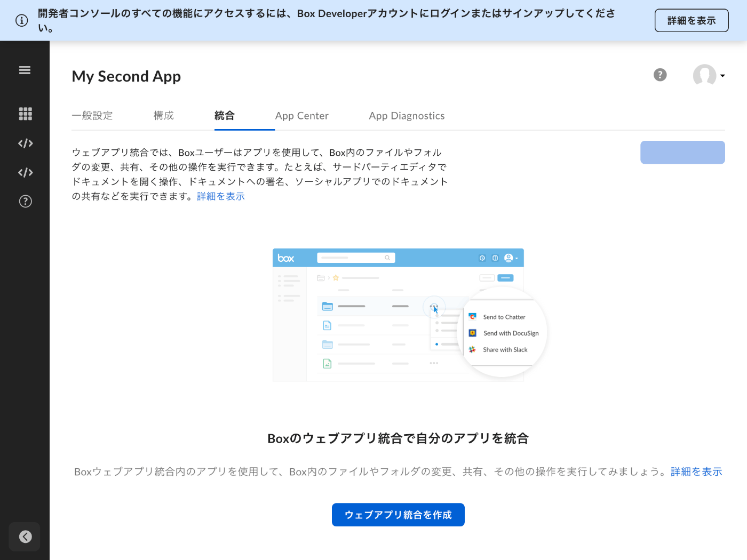
Task: Open the apps grid icon in the sidebar
Action: tap(25, 114)
